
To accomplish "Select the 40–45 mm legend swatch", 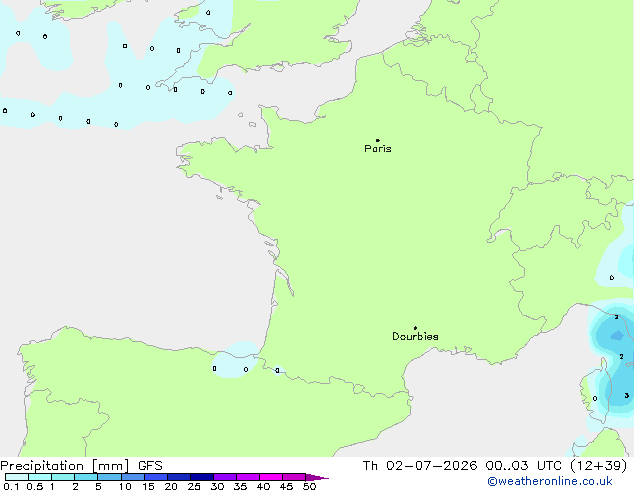I will pyautogui.click(x=271, y=477).
